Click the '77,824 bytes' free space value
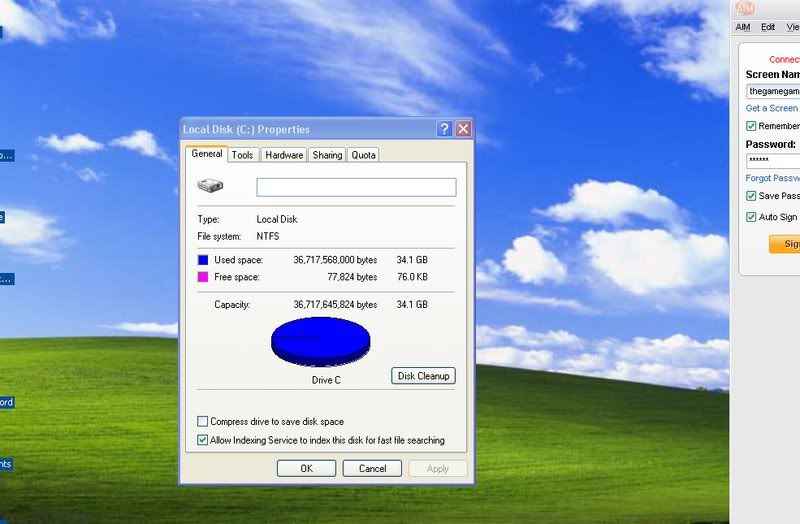This screenshot has height=524, width=800. point(352,277)
